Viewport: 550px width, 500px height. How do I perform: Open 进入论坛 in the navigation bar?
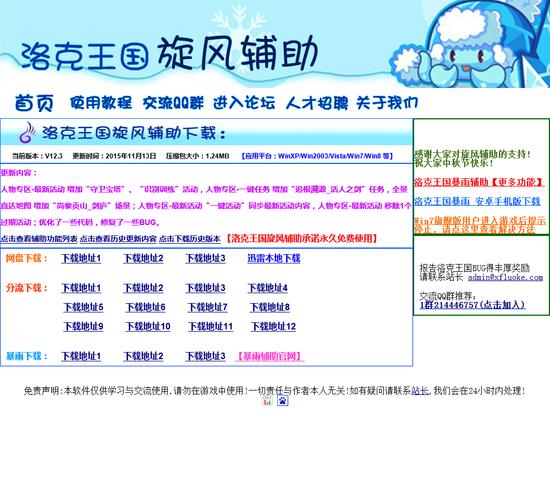[x=244, y=103]
